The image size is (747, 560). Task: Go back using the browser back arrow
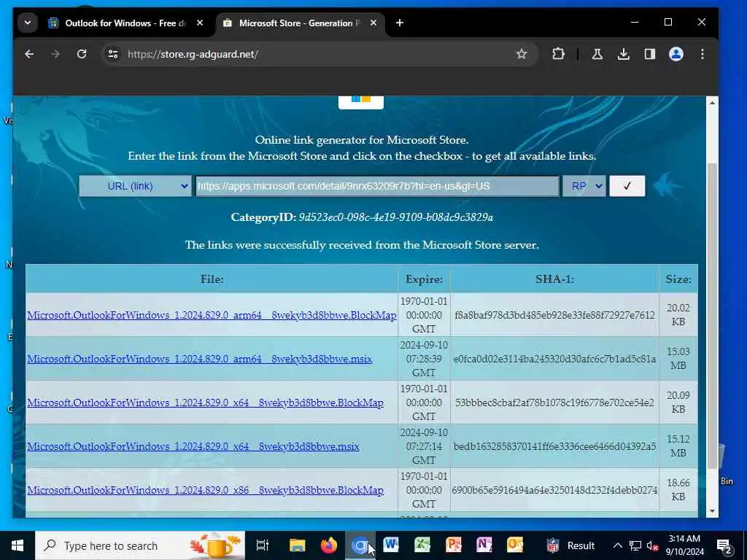click(29, 54)
